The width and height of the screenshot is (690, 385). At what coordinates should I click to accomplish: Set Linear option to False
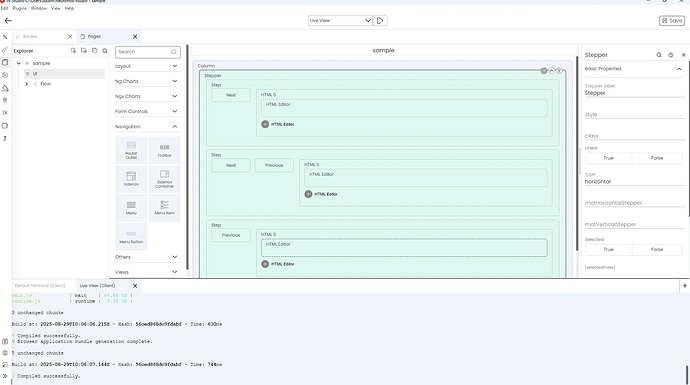pos(657,158)
